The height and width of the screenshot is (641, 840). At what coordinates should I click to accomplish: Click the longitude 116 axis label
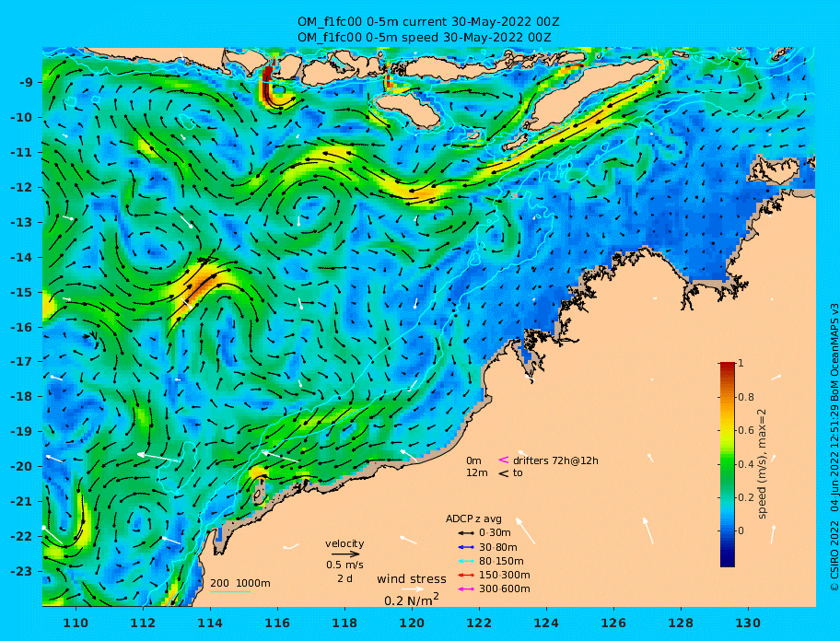(277, 623)
